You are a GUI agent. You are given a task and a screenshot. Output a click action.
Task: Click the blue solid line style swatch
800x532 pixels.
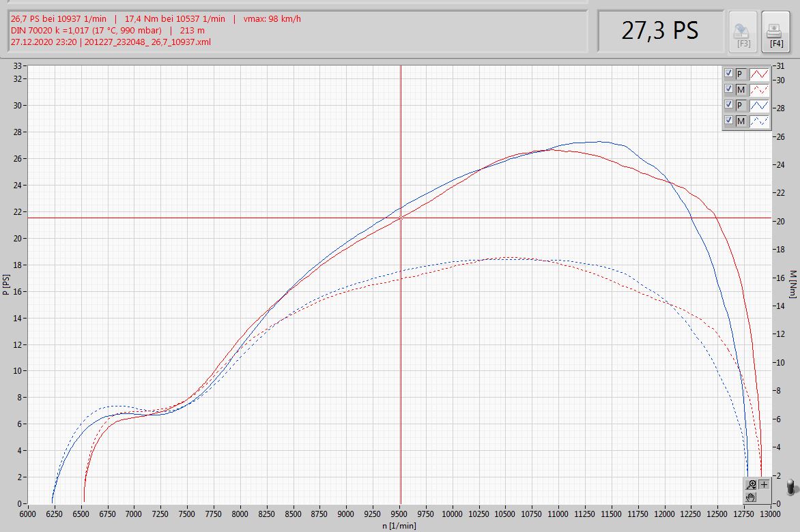tap(759, 105)
